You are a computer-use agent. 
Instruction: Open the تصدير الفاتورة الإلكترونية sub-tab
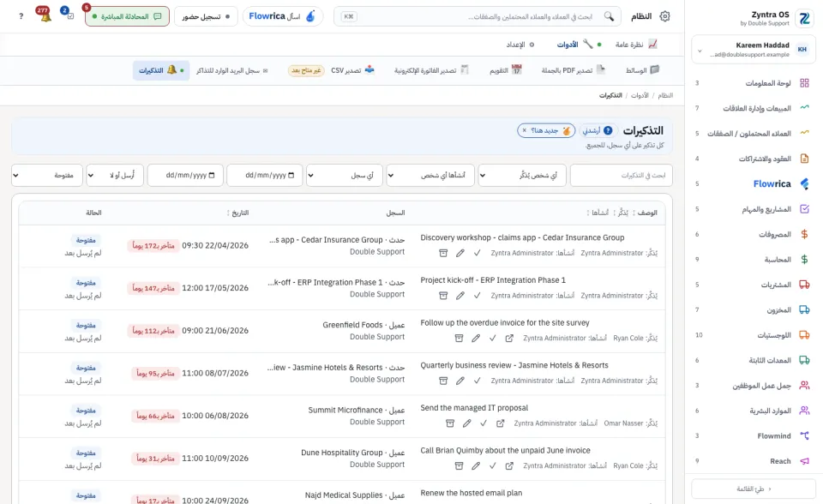click(431, 70)
